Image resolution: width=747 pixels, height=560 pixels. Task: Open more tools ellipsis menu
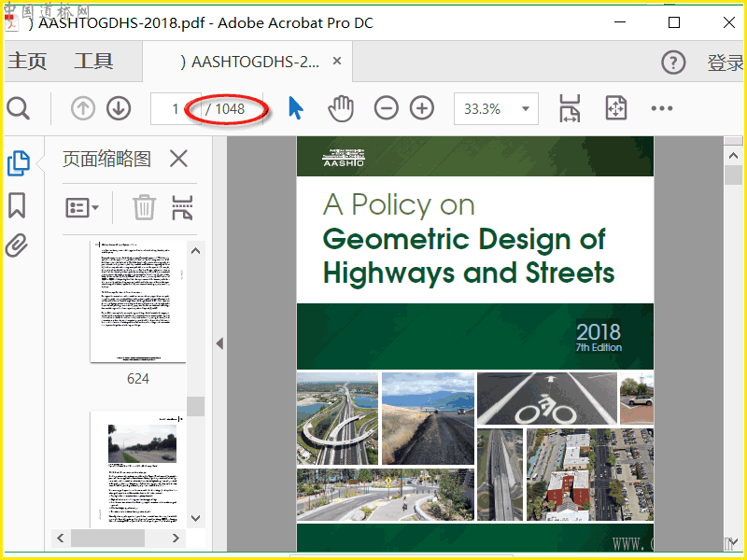(662, 108)
